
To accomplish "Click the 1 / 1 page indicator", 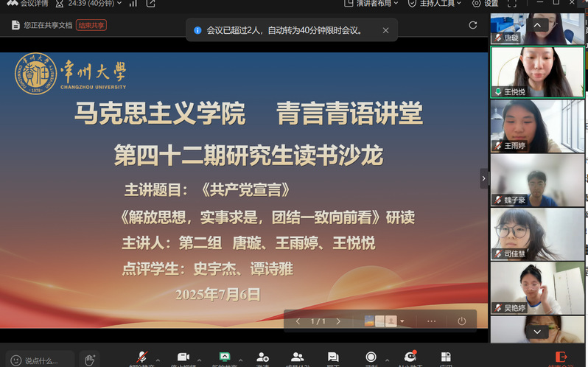I will point(318,321).
